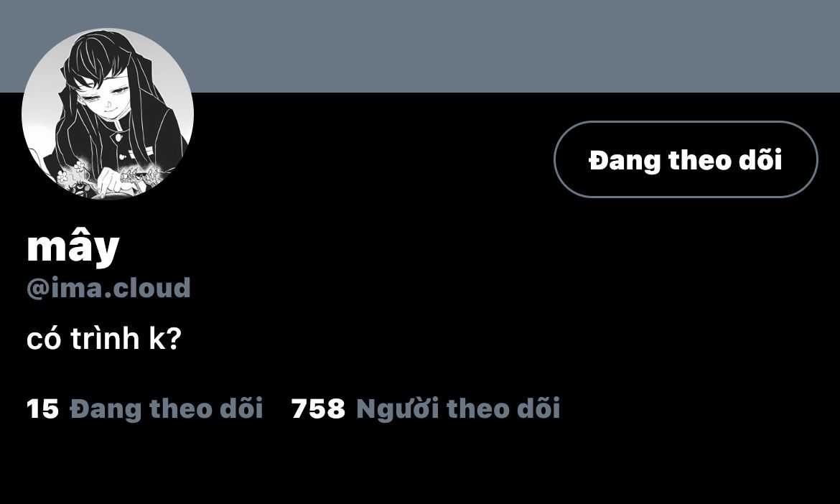Viewport: 840px width, 504px height.
Task: Click the bio text có trình k?
Action: (x=105, y=338)
